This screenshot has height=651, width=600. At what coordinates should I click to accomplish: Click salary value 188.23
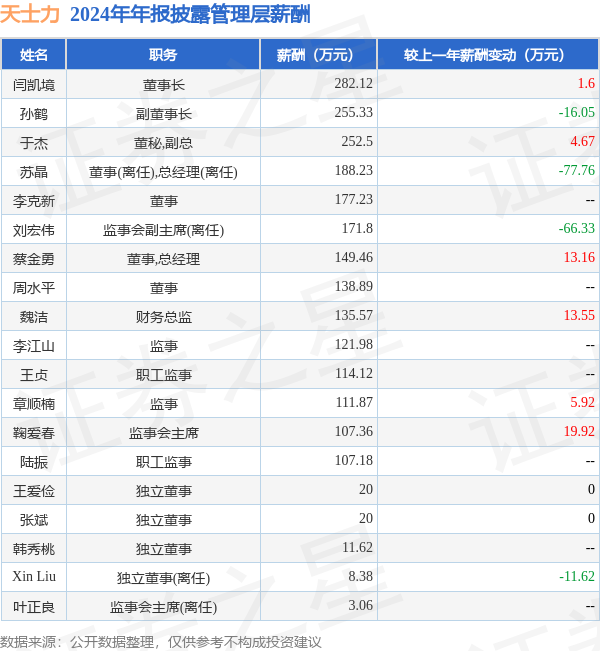(354, 170)
